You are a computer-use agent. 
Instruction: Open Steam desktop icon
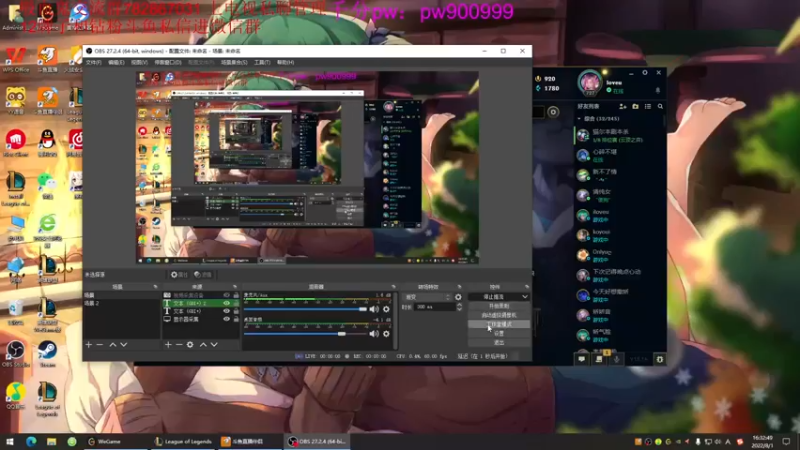point(47,354)
